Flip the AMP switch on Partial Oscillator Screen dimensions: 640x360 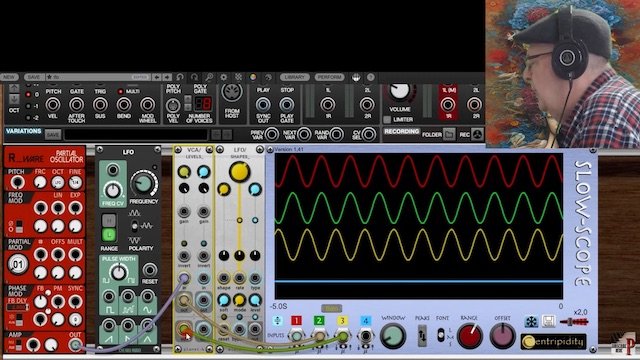(x=19, y=346)
